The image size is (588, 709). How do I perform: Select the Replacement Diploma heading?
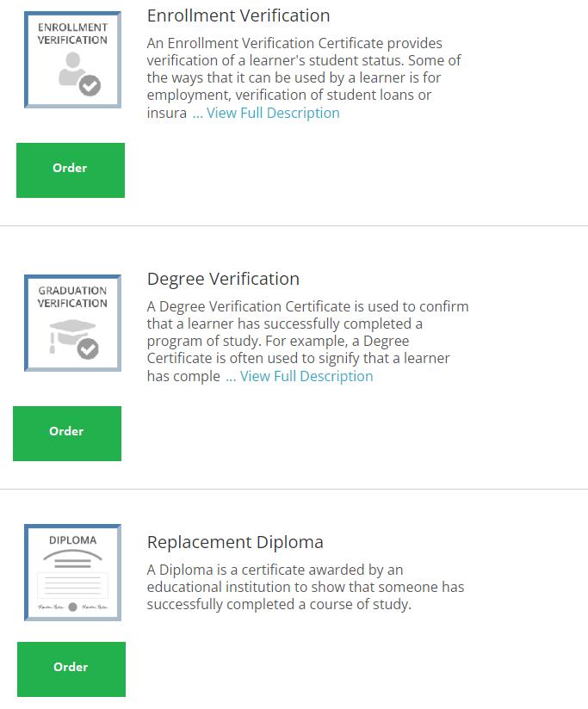point(235,542)
